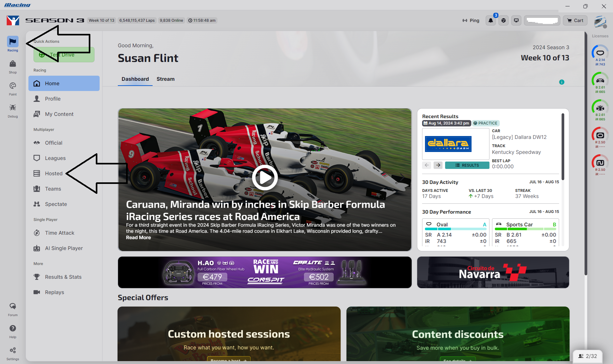Open the notifications bell icon
The image size is (613, 364).
click(491, 20)
